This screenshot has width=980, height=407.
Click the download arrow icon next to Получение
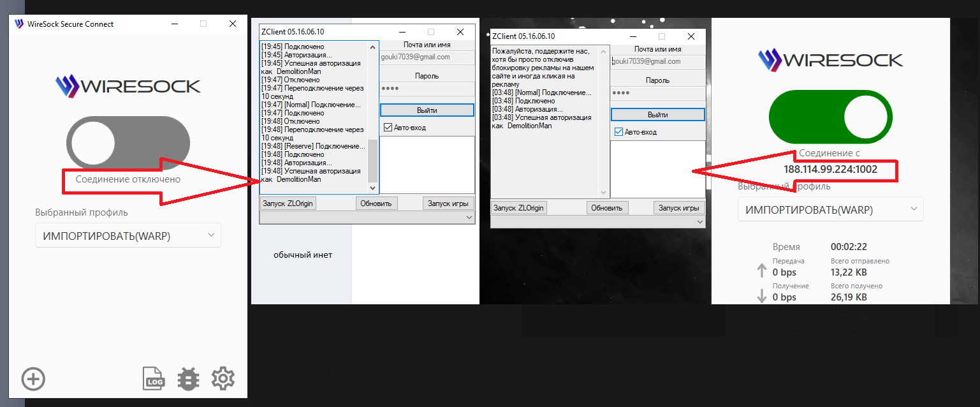tap(761, 296)
